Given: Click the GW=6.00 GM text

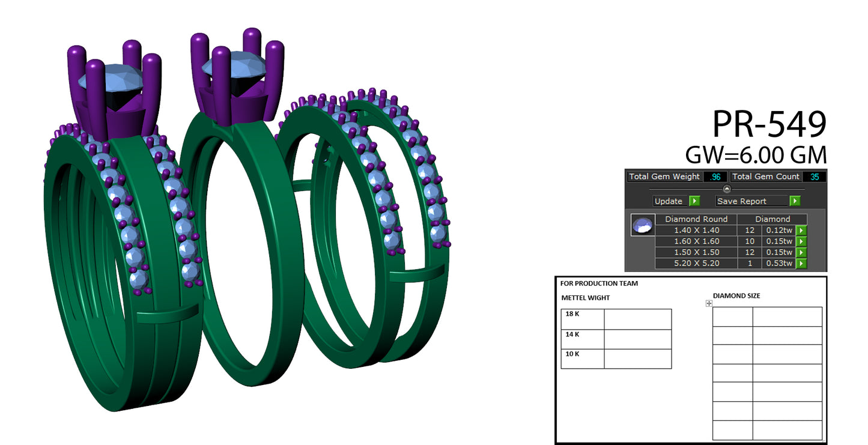Looking at the screenshot, I should [x=756, y=155].
